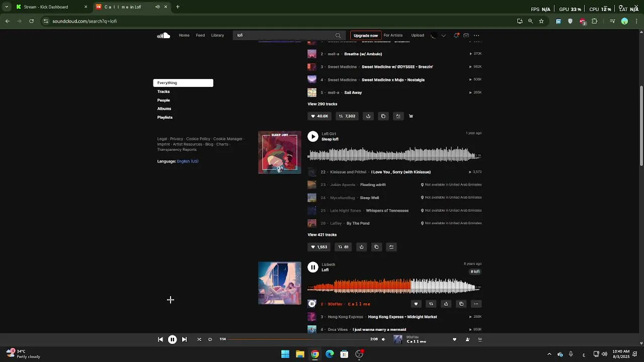This screenshot has width=644, height=362.
Task: Pause playback in bottom player bar
Action: pos(172,339)
